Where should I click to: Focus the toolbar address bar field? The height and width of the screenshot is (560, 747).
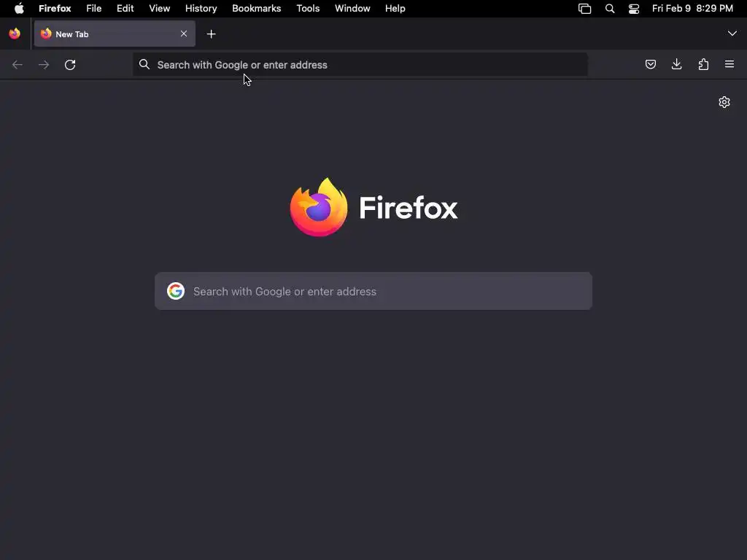[x=360, y=64]
